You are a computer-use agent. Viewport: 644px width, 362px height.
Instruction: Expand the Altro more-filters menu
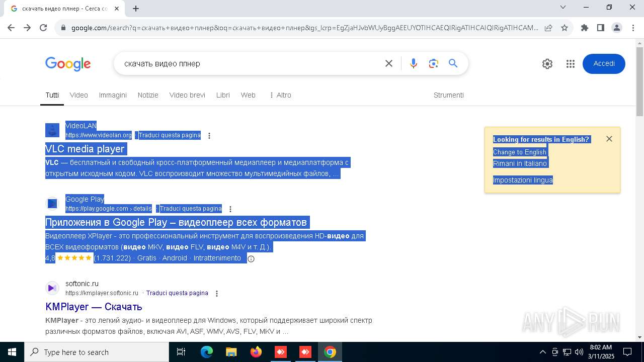[x=280, y=95]
